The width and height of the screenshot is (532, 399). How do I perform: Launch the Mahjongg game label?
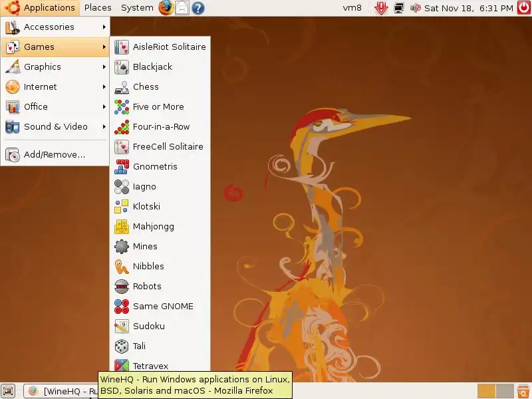[x=154, y=227]
